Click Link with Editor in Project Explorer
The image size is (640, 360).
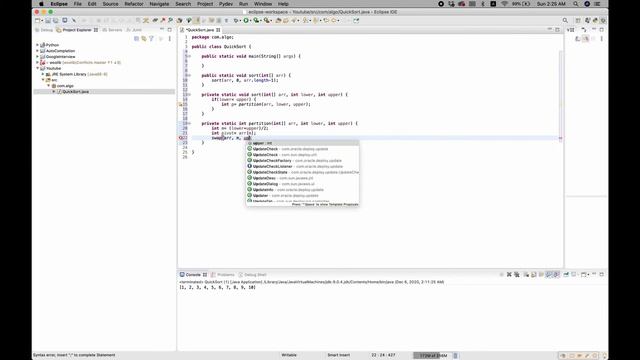(x=144, y=38)
